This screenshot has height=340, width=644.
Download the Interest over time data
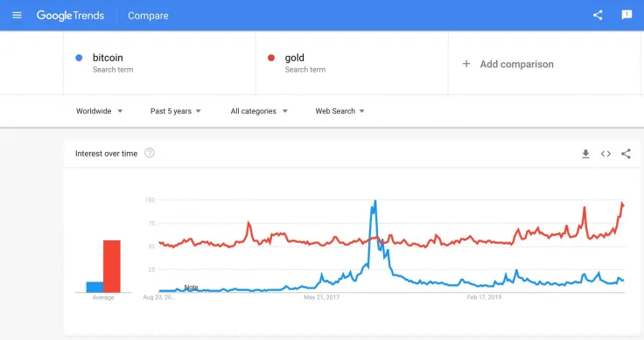click(x=585, y=154)
